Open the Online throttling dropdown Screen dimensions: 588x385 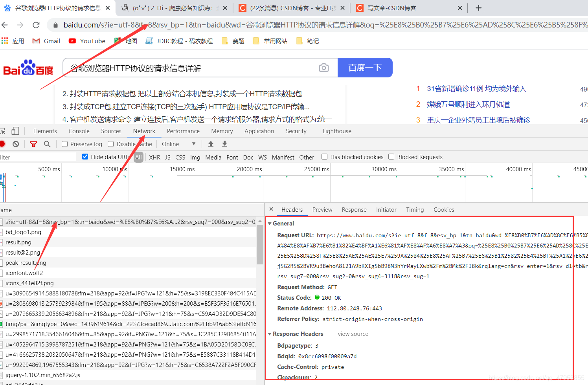pos(179,144)
